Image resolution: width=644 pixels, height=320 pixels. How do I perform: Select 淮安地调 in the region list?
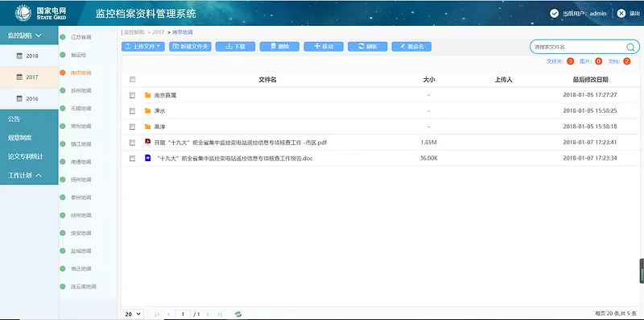pyautogui.click(x=81, y=233)
